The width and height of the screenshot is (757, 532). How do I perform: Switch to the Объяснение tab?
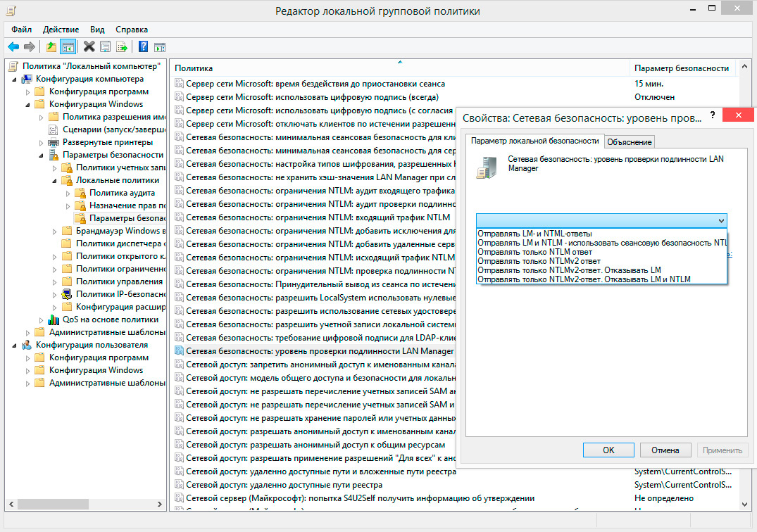pos(630,142)
